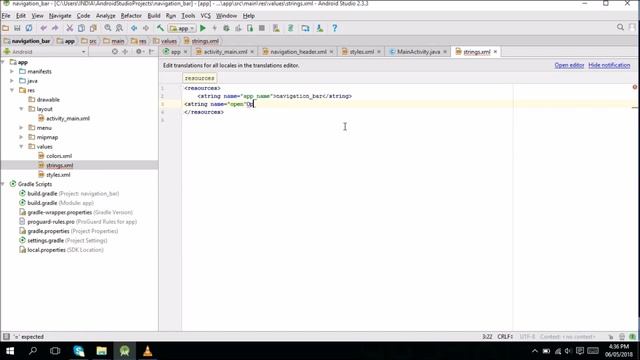640x360 pixels.
Task: Open the File menu
Action: (x=6, y=16)
